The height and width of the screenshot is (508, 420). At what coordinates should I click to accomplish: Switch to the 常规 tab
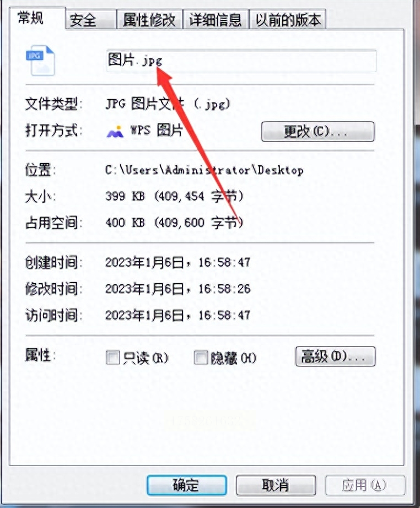point(30,18)
